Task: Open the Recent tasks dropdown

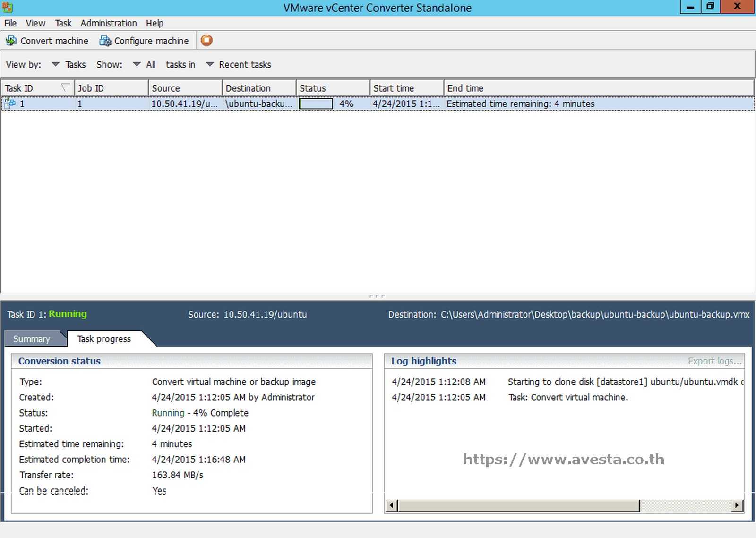Action: [210, 64]
